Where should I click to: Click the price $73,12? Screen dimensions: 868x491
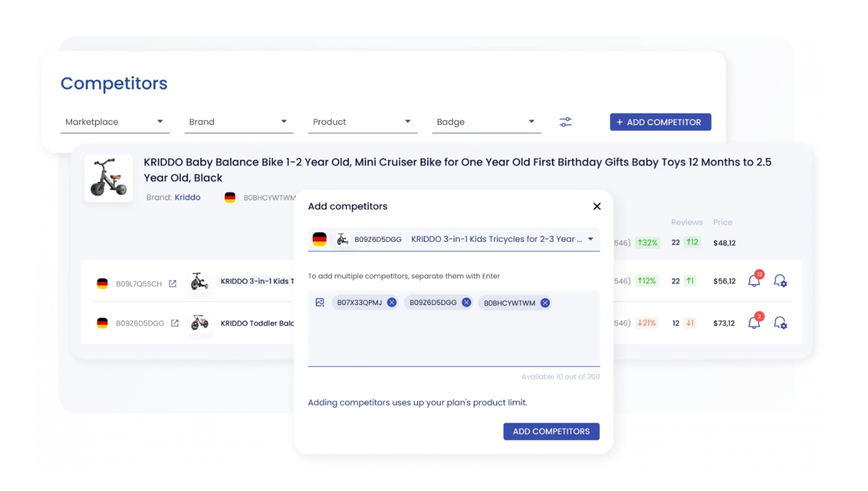click(x=724, y=323)
